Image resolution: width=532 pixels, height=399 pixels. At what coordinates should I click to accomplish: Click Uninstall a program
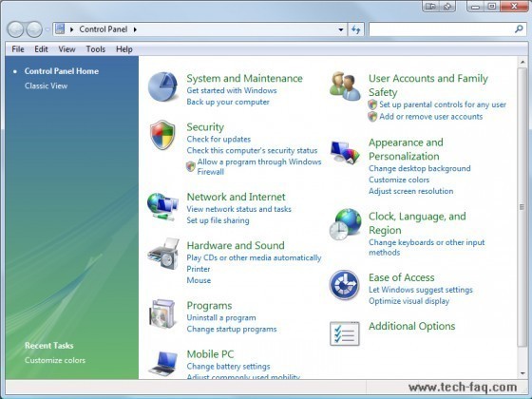[221, 317]
